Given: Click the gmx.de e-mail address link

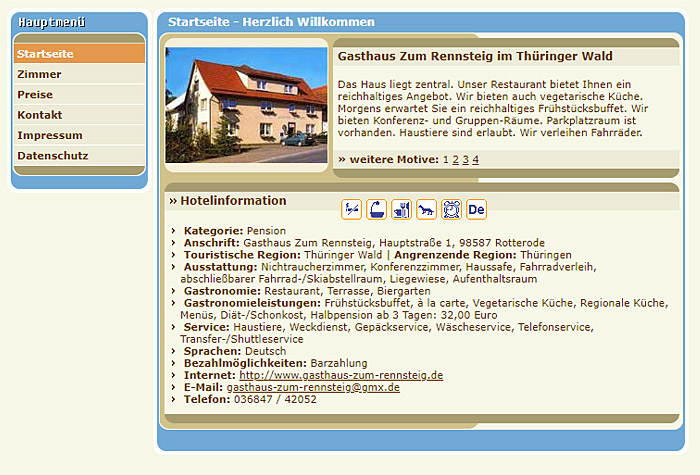Looking at the screenshot, I should (x=313, y=388).
